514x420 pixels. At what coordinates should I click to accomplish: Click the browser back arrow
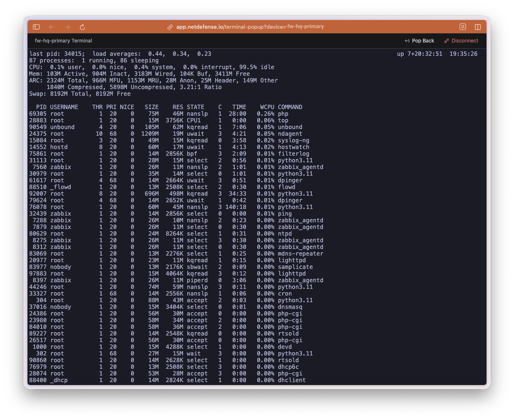click(x=52, y=27)
